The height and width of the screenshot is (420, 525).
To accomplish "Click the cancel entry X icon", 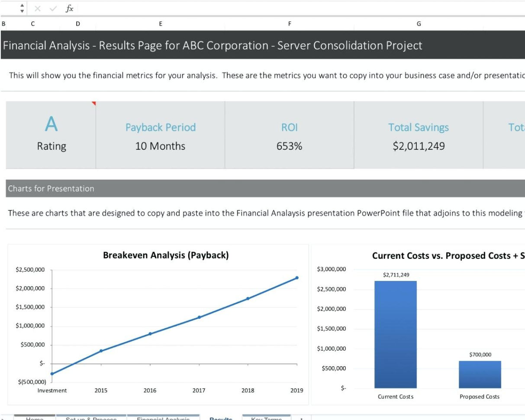I will [x=37, y=8].
